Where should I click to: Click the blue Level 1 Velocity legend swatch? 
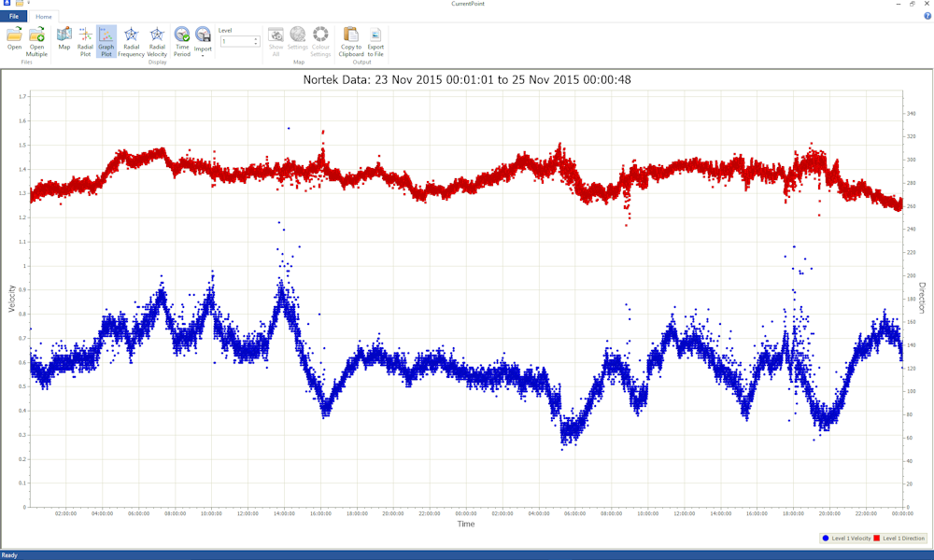point(826,539)
